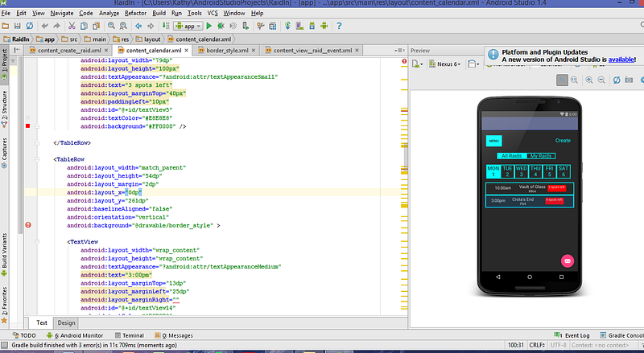This screenshot has width=644, height=353.
Task: Click the Forward navigation arrow
Action: [151, 26]
